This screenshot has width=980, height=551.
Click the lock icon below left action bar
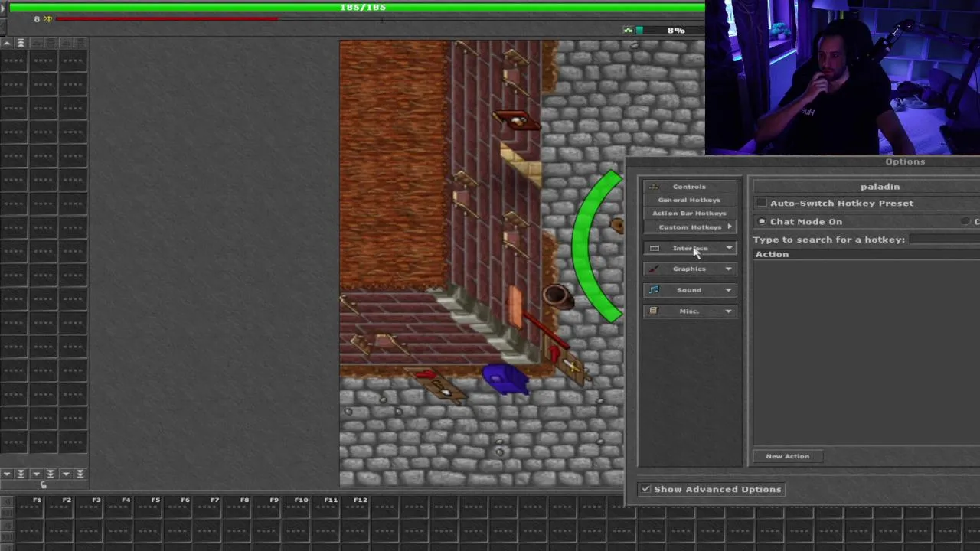click(44, 484)
